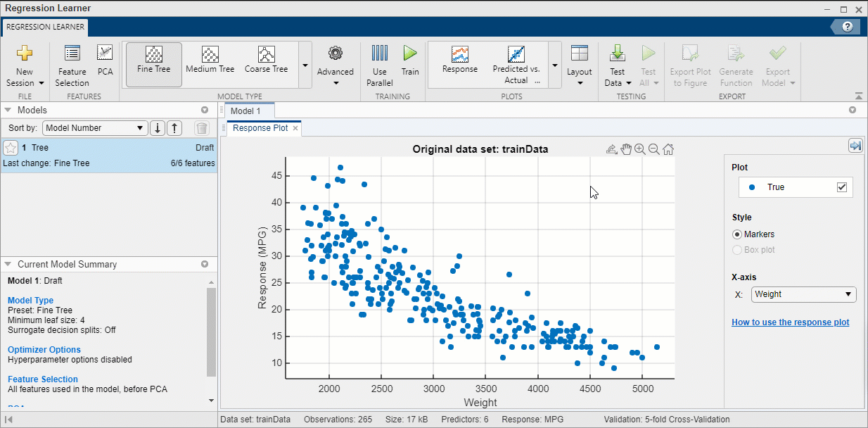Select the Markers style radio button

point(737,234)
